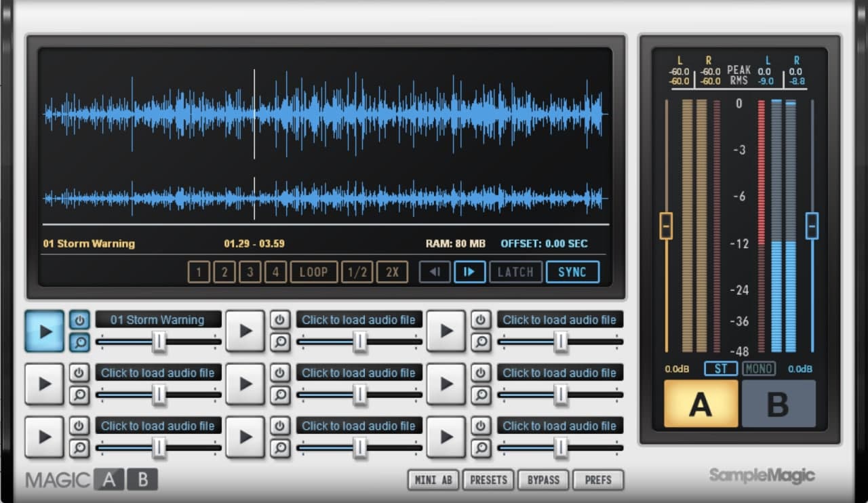
Task: Click the OFFSET: 0.00 SEC value
Action: (x=545, y=243)
